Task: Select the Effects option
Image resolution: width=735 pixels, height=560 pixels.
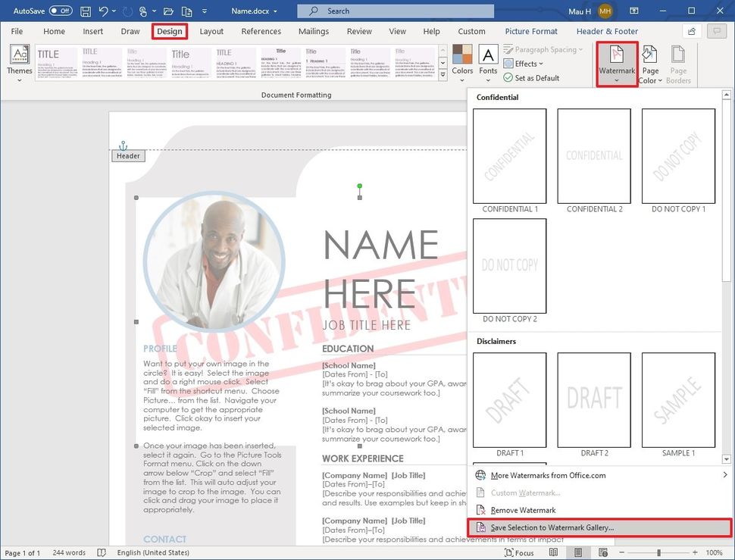Action: tap(523, 63)
